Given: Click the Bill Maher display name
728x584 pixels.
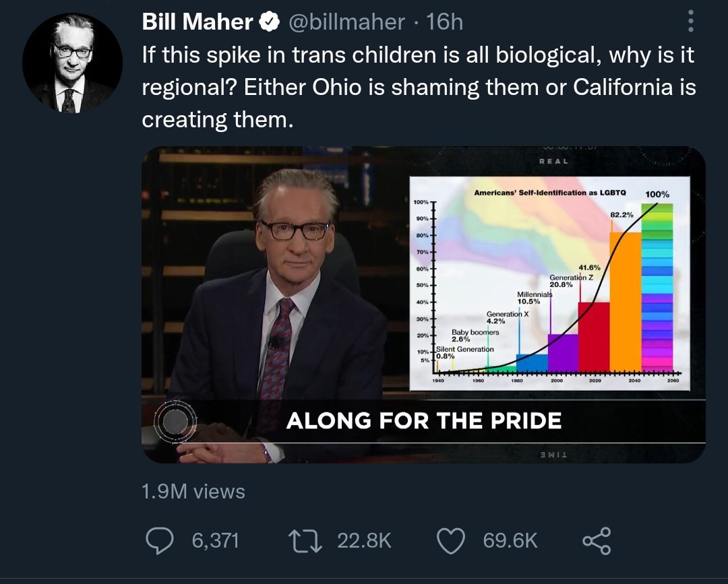Looking at the screenshot, I should tap(197, 22).
